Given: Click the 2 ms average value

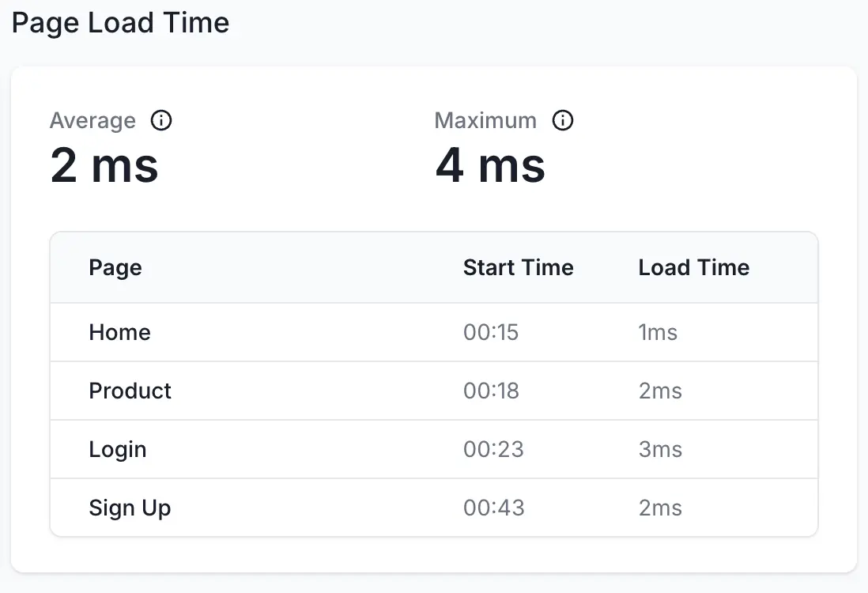Looking at the screenshot, I should point(104,165).
